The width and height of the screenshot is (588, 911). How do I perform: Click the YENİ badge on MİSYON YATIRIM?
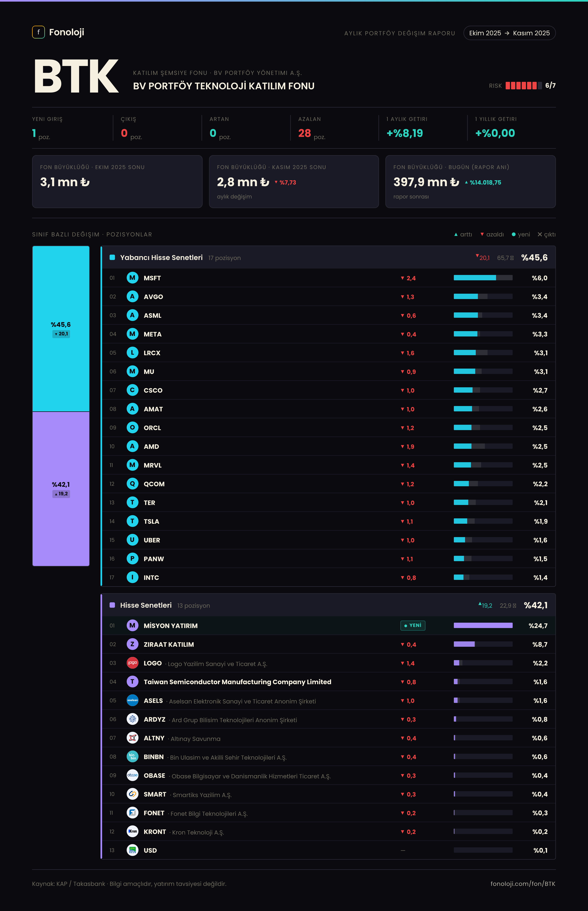(413, 626)
